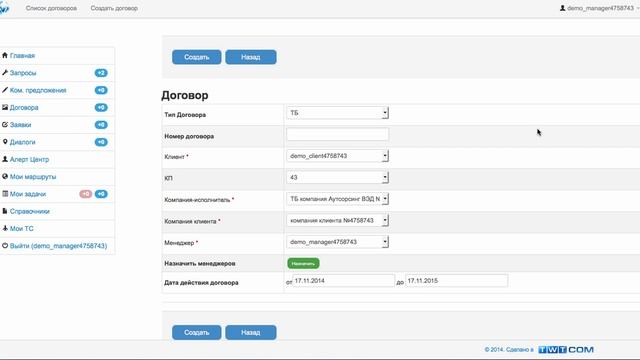Click the Выйти (demo_manager4758743) link
This screenshot has width=640, height=360.
click(x=58, y=246)
